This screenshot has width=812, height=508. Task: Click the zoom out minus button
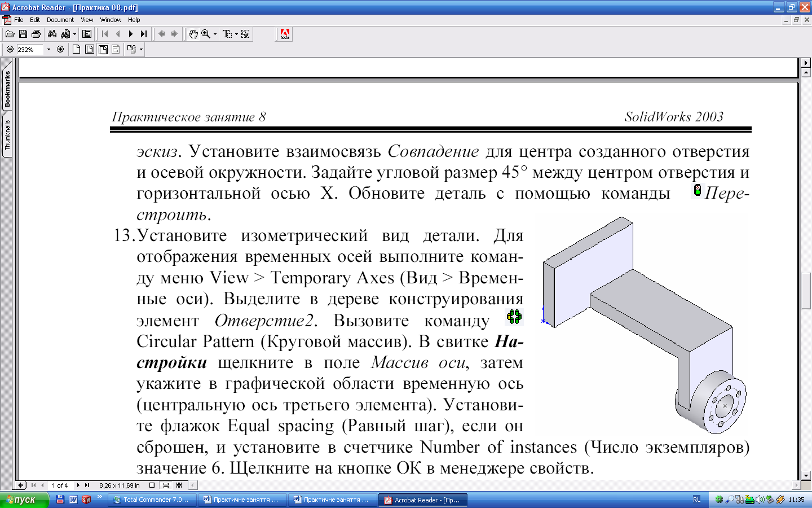point(10,50)
